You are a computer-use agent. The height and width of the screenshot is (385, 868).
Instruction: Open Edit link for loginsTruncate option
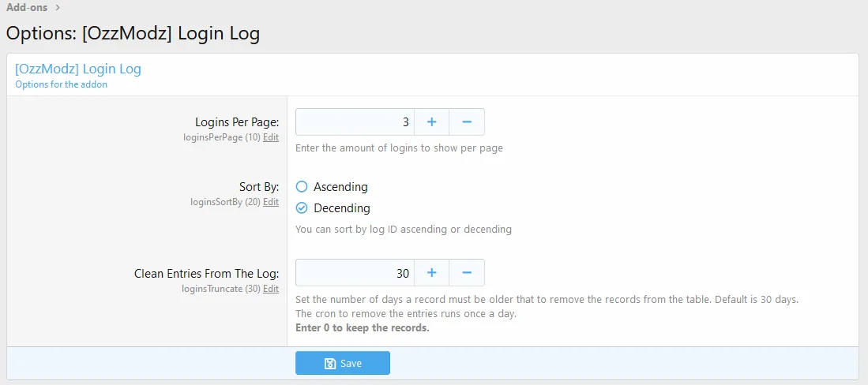(271, 289)
